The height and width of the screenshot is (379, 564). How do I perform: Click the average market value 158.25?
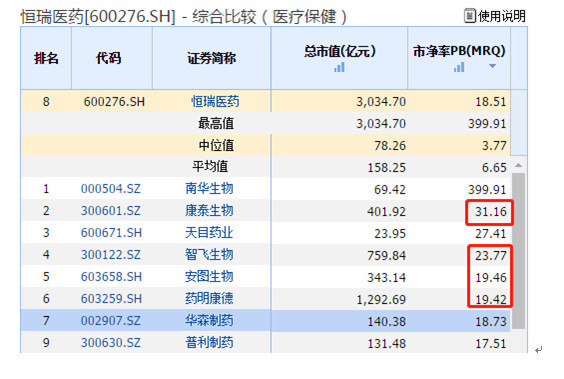[x=387, y=168]
